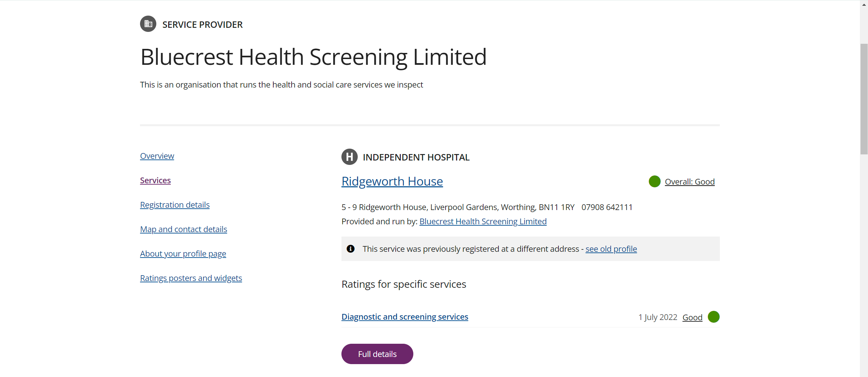Click the Full details button
This screenshot has width=868, height=377.
click(x=377, y=354)
